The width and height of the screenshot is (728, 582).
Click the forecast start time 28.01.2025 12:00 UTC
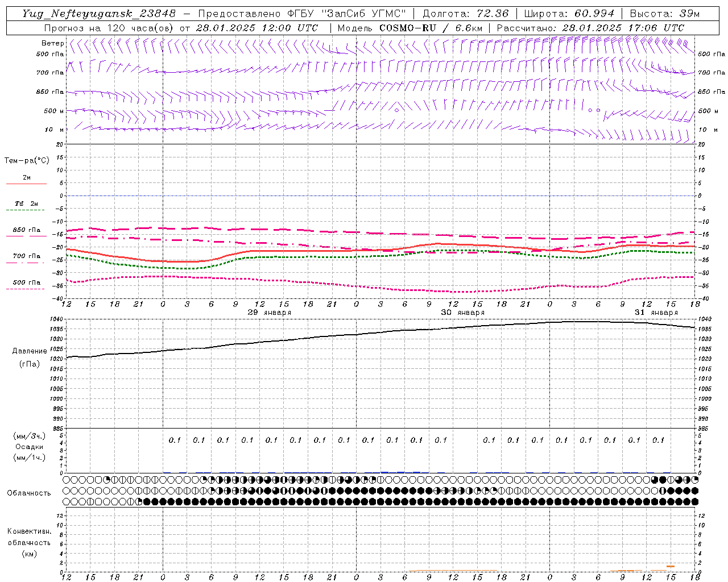point(257,28)
